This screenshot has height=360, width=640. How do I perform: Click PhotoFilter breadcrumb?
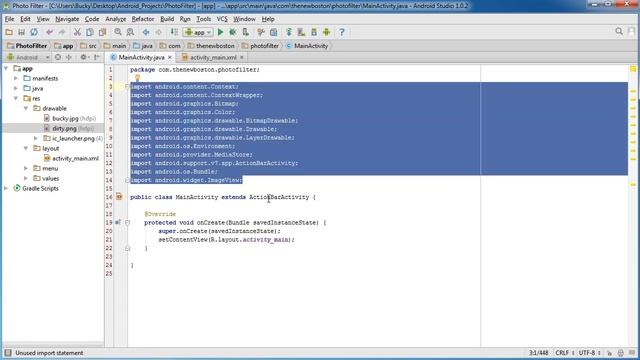coord(27,46)
